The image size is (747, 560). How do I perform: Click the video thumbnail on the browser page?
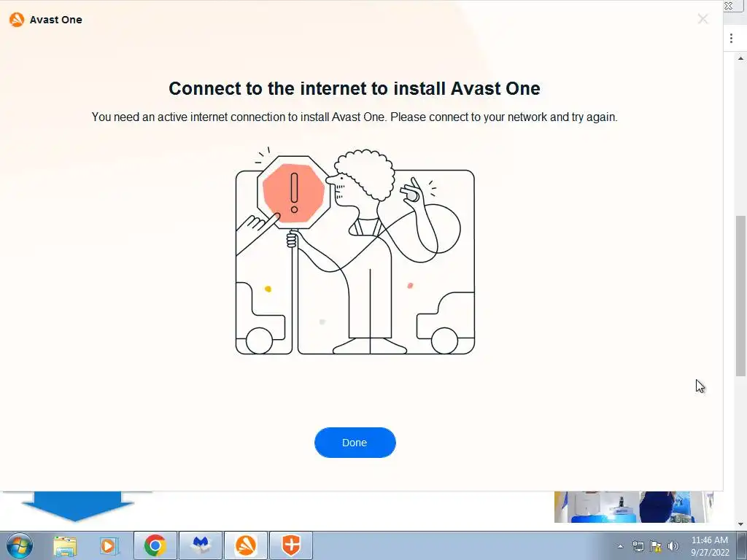click(633, 507)
